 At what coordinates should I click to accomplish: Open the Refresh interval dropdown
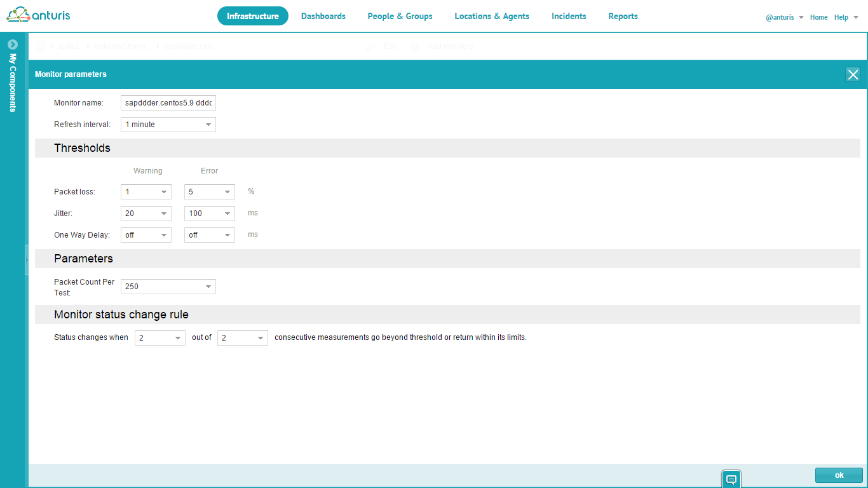[x=168, y=125]
